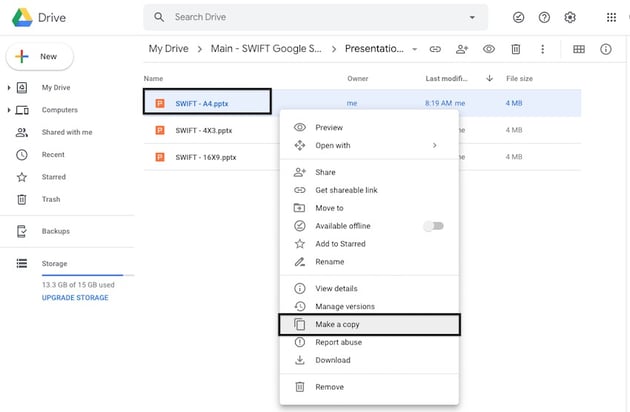Viewport: 630px width, 412px height.
Task: Click the PowerPoint icon of SWIFT - A4.pptx
Action: pyautogui.click(x=160, y=103)
